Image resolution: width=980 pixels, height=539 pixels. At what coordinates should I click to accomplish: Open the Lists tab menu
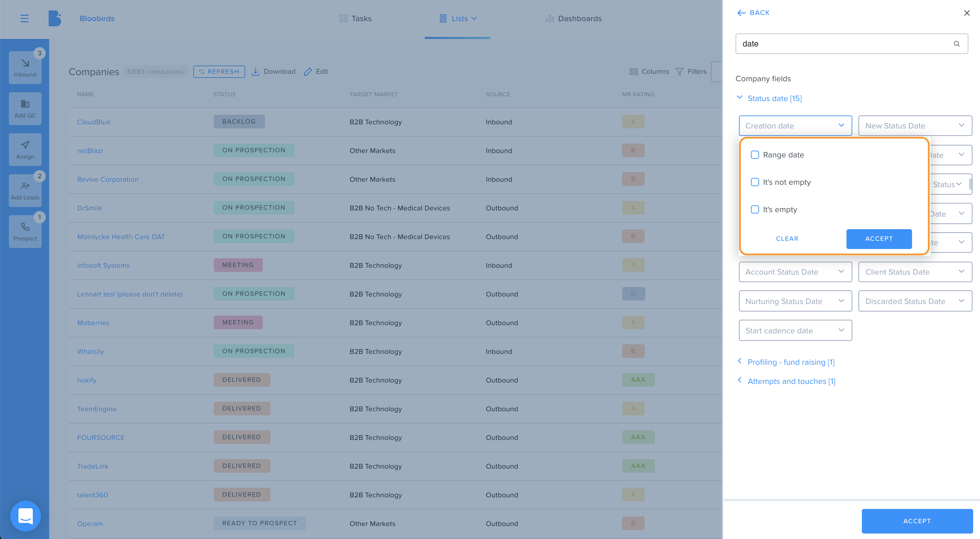pos(458,18)
